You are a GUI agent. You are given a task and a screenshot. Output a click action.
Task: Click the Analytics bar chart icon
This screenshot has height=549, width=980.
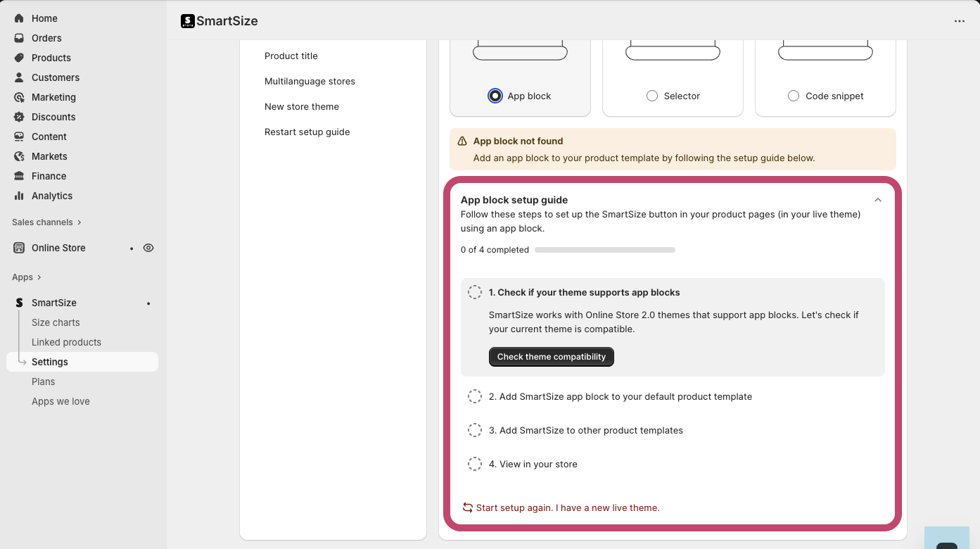pyautogui.click(x=19, y=196)
